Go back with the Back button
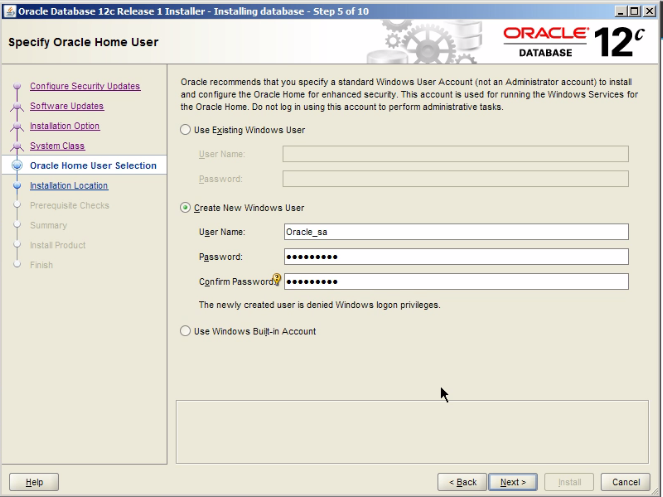Image resolution: width=663 pixels, height=497 pixels. tap(462, 482)
